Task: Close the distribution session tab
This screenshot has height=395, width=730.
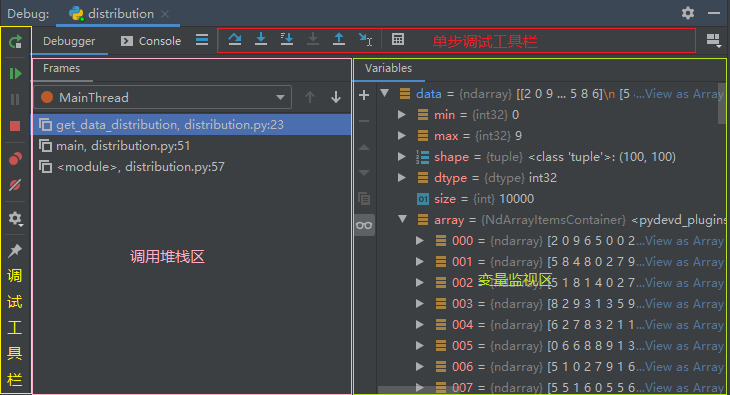Action: (x=165, y=14)
